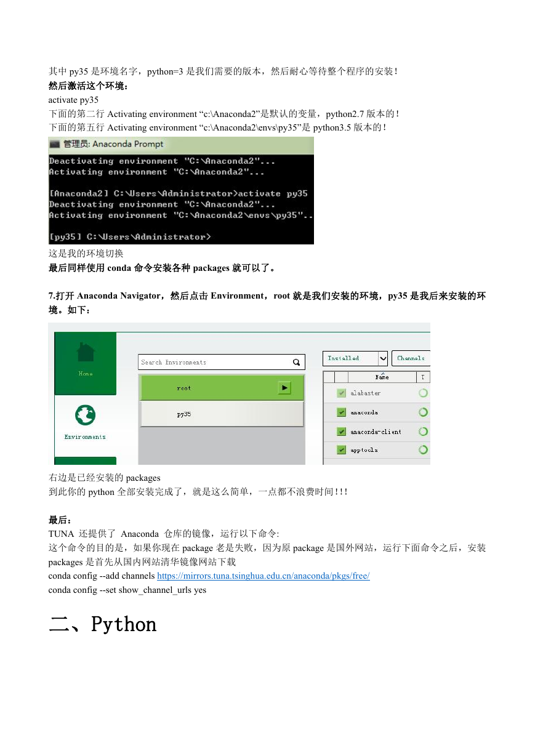Viewport: 535px width, 756px height.
Task: Uncheck the apptools package checkbox
Action: [x=341, y=450]
